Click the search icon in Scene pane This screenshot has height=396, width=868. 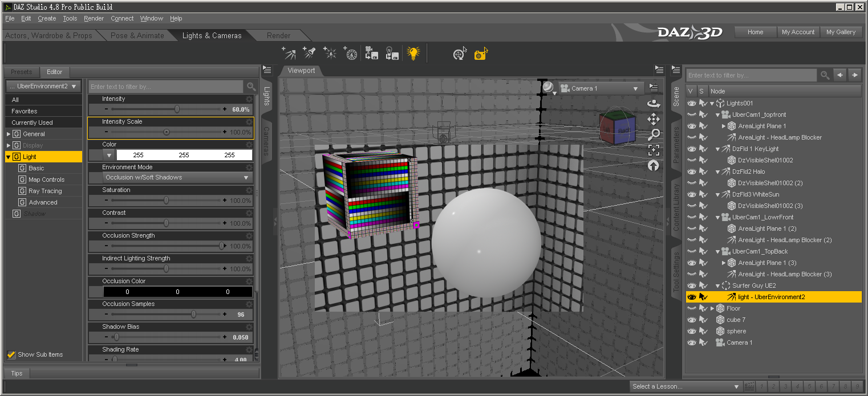(825, 75)
